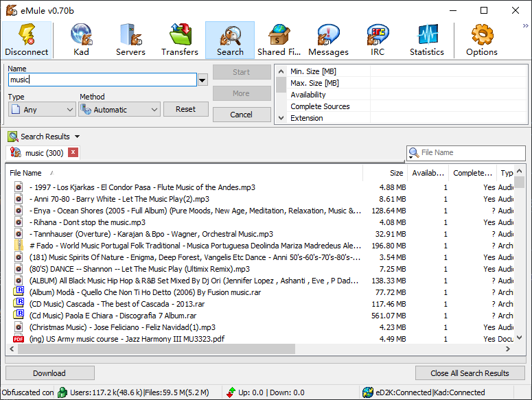532x400 pixels.
Task: Cancel the running search
Action: coord(242,115)
